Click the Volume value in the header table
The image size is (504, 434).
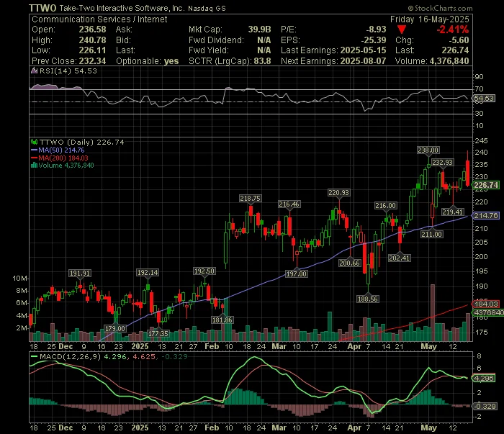click(449, 61)
